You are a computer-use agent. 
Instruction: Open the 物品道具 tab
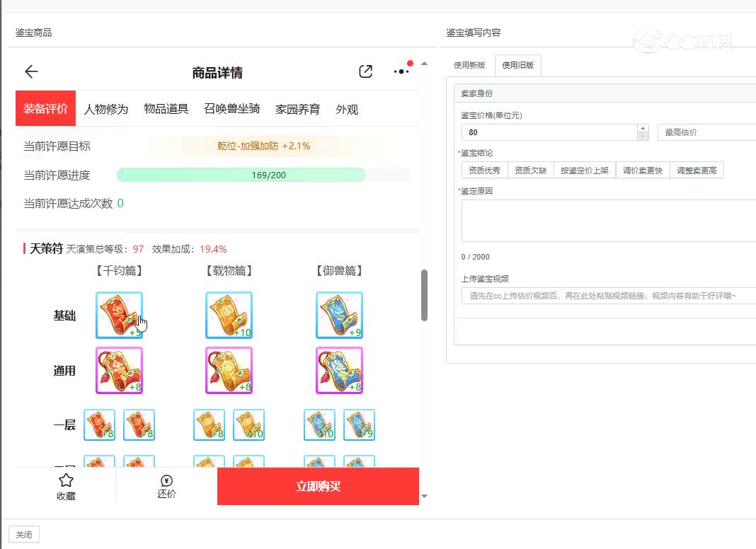click(x=166, y=109)
